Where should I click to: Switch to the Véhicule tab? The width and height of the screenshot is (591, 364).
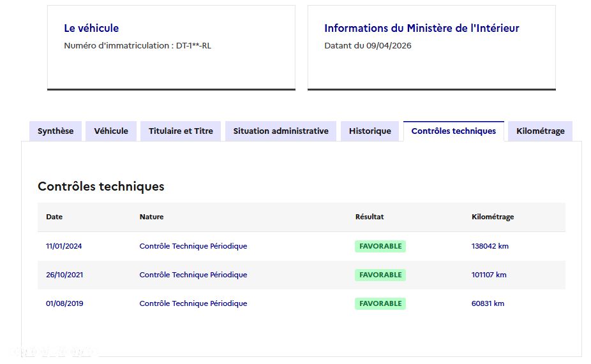(x=111, y=131)
